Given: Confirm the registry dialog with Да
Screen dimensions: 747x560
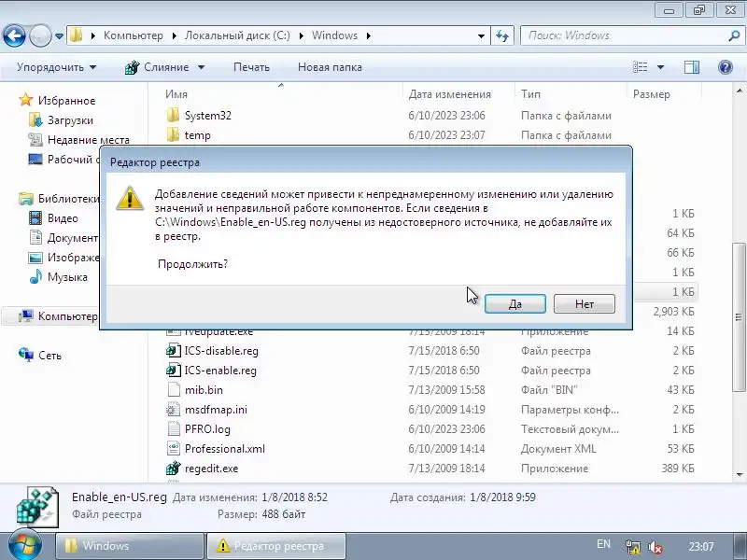Looking at the screenshot, I should 515,304.
